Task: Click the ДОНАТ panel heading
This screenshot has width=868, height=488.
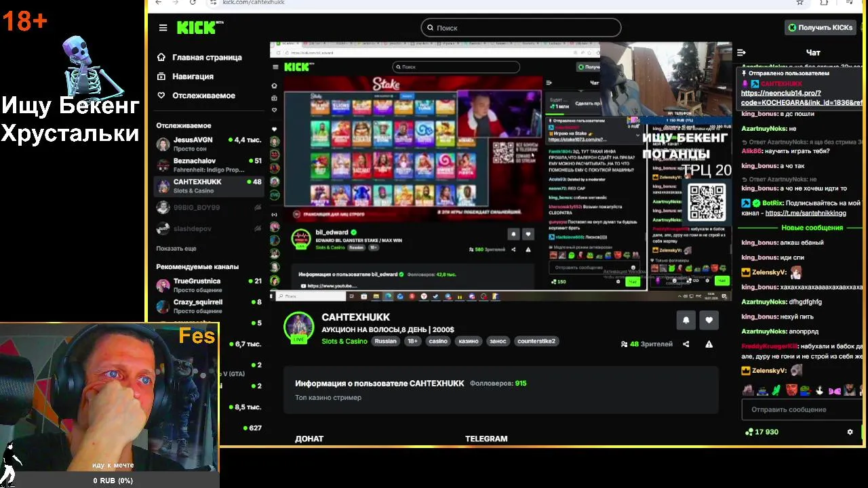Action: coord(309,439)
